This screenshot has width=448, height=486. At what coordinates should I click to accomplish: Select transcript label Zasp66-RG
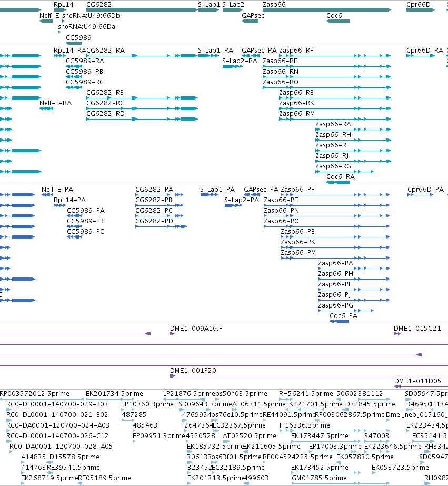tap(333, 166)
